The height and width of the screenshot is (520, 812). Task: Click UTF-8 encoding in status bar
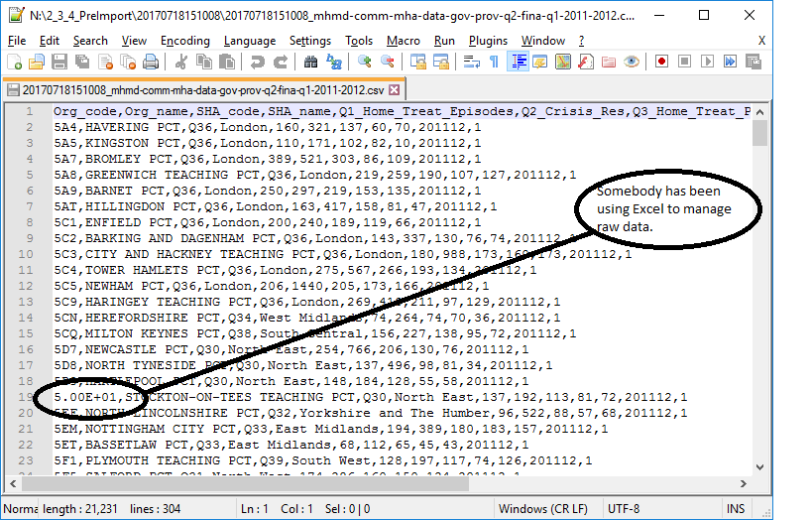tap(624, 509)
